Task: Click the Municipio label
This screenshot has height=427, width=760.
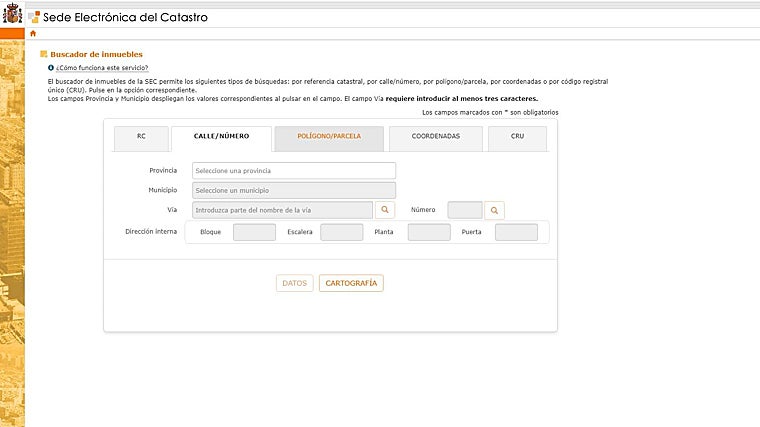Action: [x=163, y=190]
